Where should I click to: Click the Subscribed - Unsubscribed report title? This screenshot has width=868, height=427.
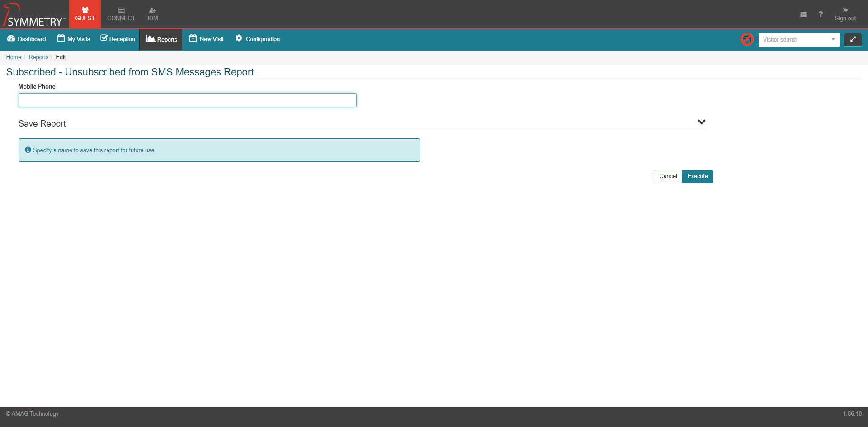click(130, 72)
